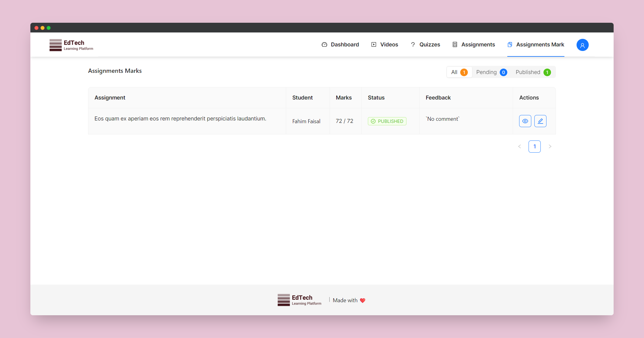Click the eye view icon button
The height and width of the screenshot is (338, 644).
click(525, 121)
